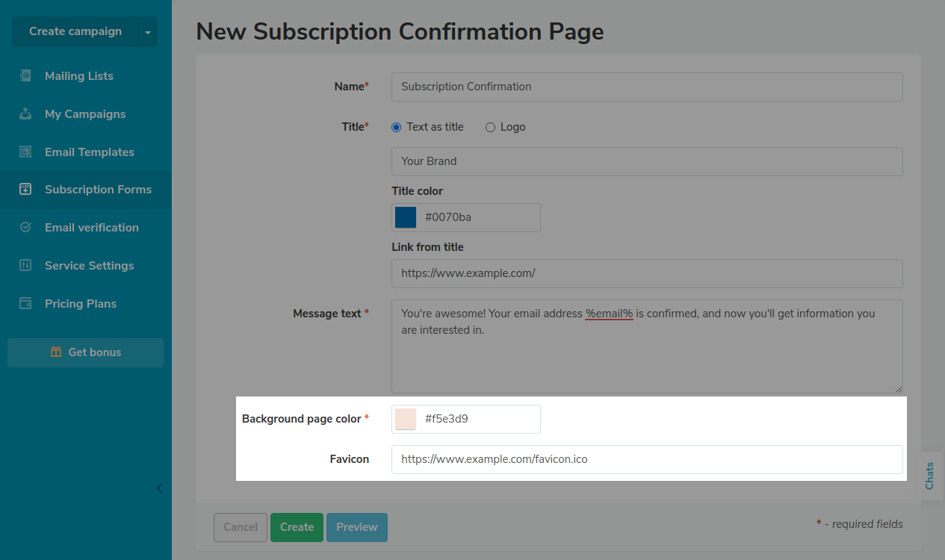
Task: Click the Email verification checkmark icon
Action: [25, 228]
